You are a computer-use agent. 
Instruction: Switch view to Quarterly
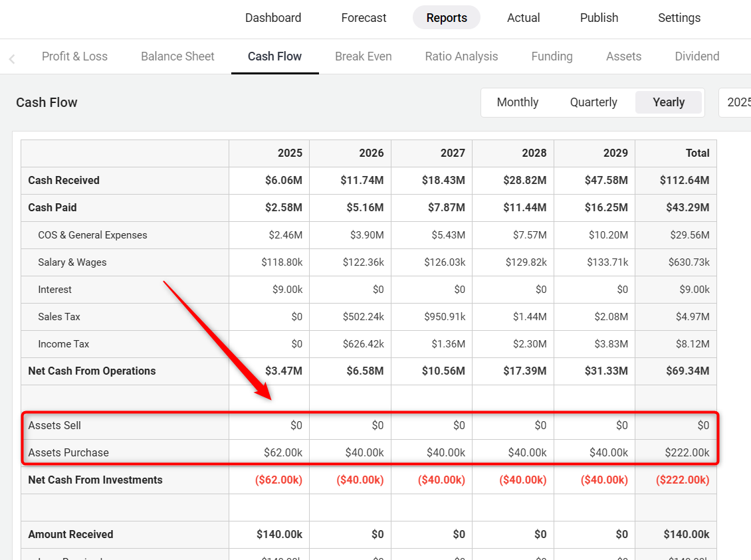click(593, 102)
